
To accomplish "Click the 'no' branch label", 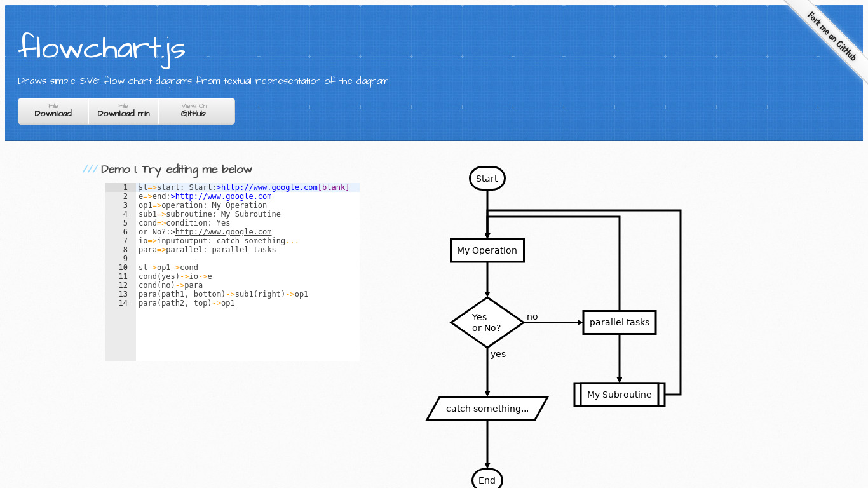I will pyautogui.click(x=532, y=316).
